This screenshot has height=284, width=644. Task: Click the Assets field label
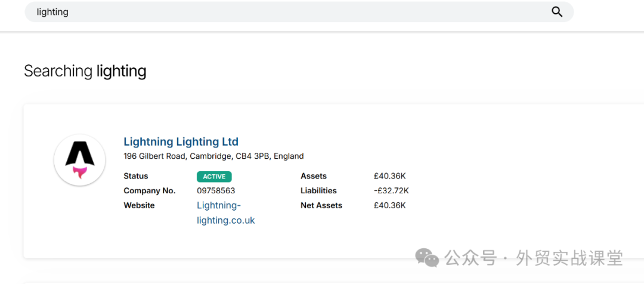click(x=314, y=176)
